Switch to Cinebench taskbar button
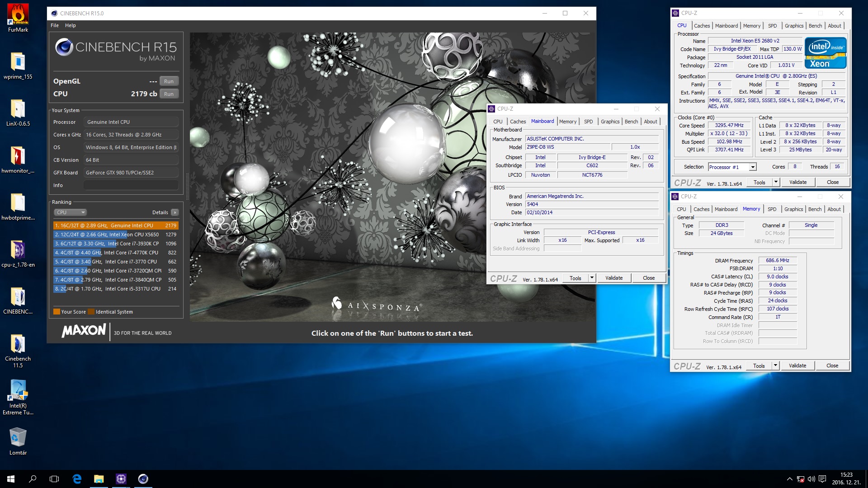This screenshot has height=488, width=868. tap(143, 479)
